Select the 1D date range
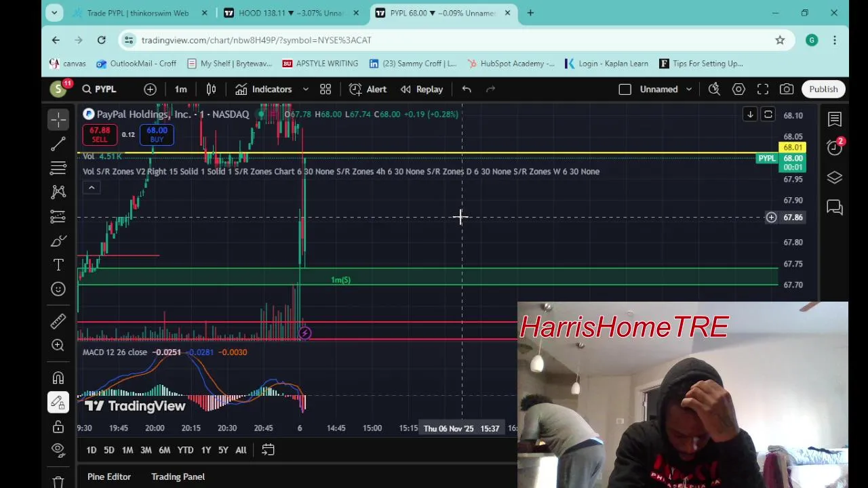Screen dimensions: 868x488 (91, 450)
